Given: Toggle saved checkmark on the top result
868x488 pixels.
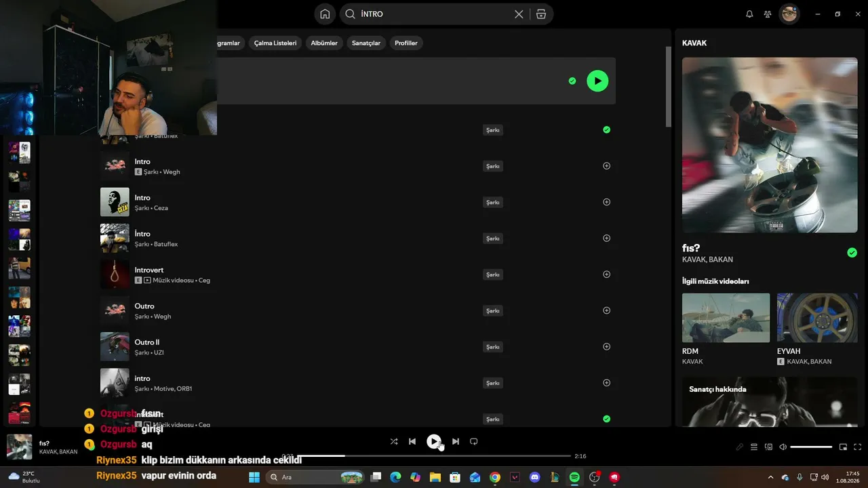Looking at the screenshot, I should [x=572, y=81].
